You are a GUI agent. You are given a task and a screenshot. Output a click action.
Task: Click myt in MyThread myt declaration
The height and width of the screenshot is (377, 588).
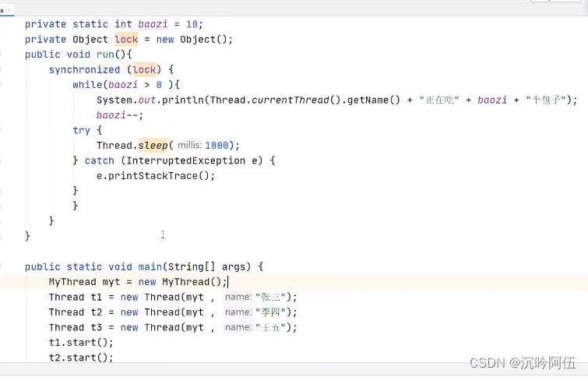pos(111,282)
